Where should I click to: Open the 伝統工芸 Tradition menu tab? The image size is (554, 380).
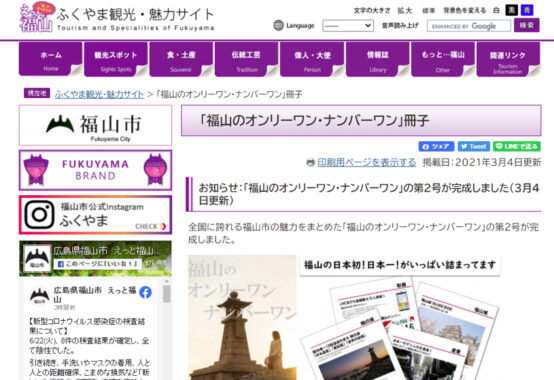[246, 59]
